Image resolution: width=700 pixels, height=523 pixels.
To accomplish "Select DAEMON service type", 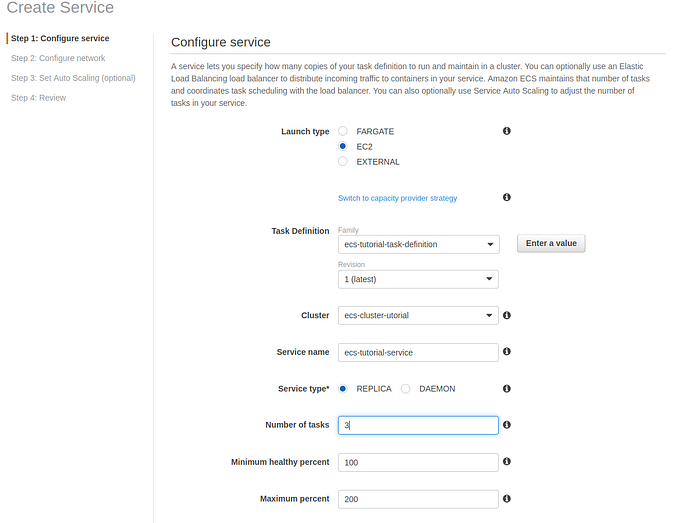I will coord(405,389).
